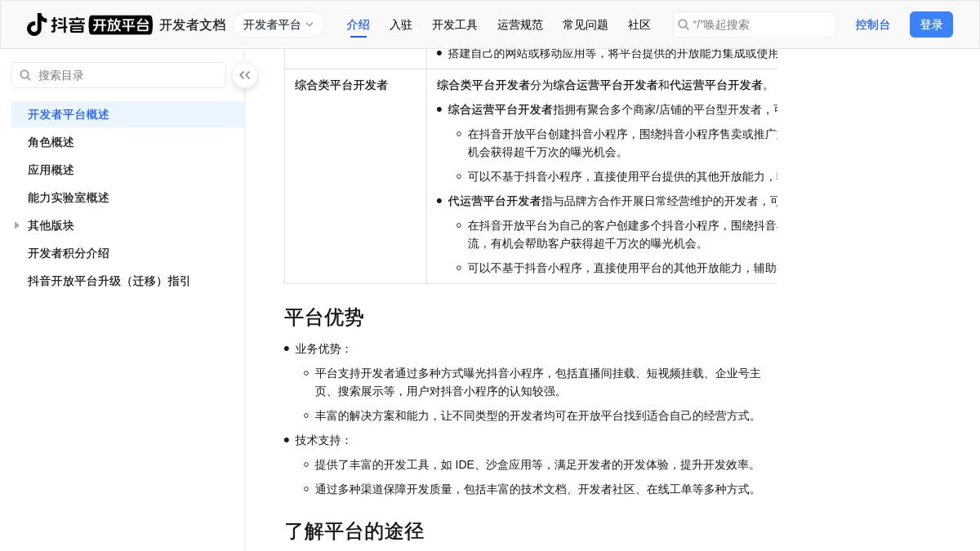The image size is (980, 551).
Task: Open the 入驻 tab
Action: tap(401, 24)
